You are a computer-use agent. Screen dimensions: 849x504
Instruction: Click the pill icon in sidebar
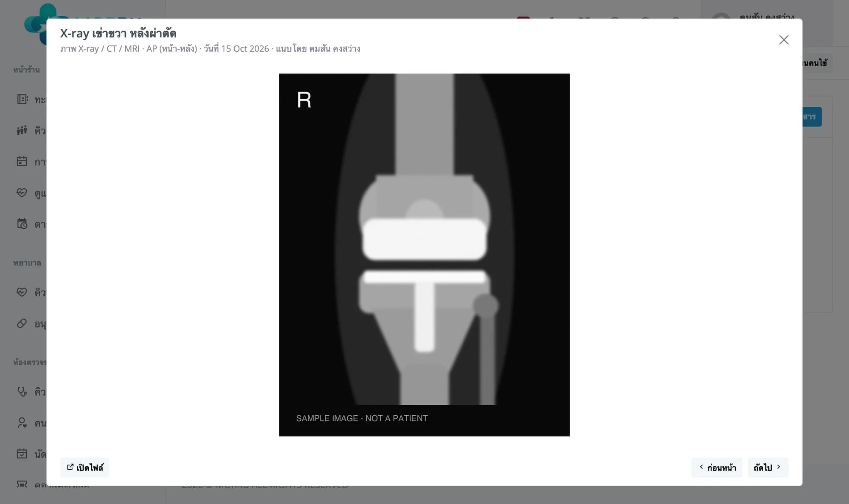(22, 323)
